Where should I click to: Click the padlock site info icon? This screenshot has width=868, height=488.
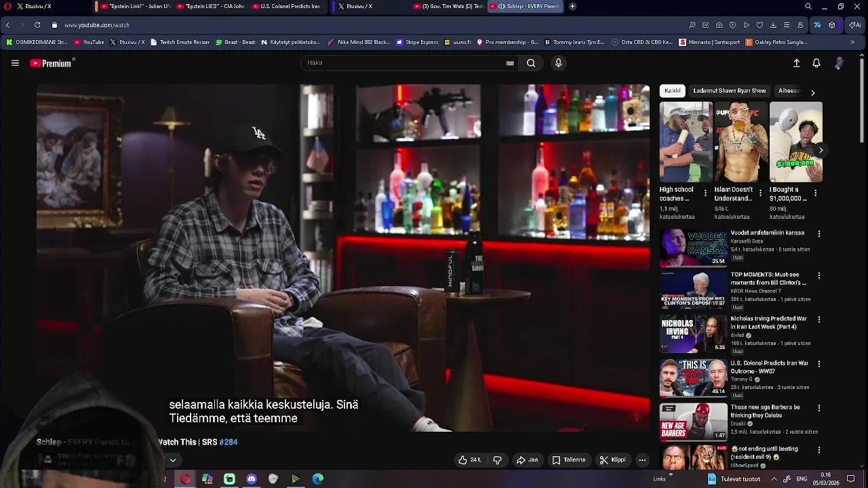55,25
